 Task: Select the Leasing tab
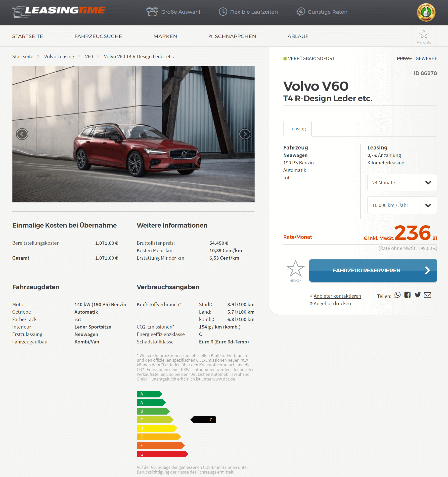[297, 129]
